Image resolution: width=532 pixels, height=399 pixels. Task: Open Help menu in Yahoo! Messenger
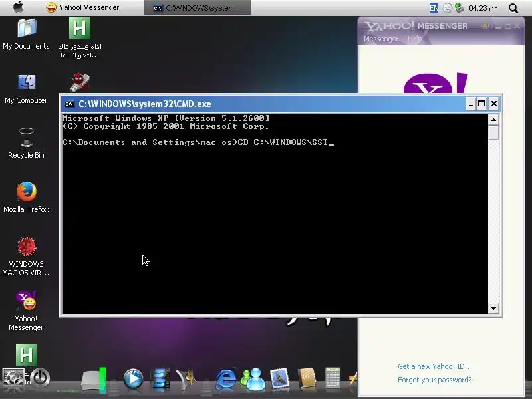tap(414, 39)
